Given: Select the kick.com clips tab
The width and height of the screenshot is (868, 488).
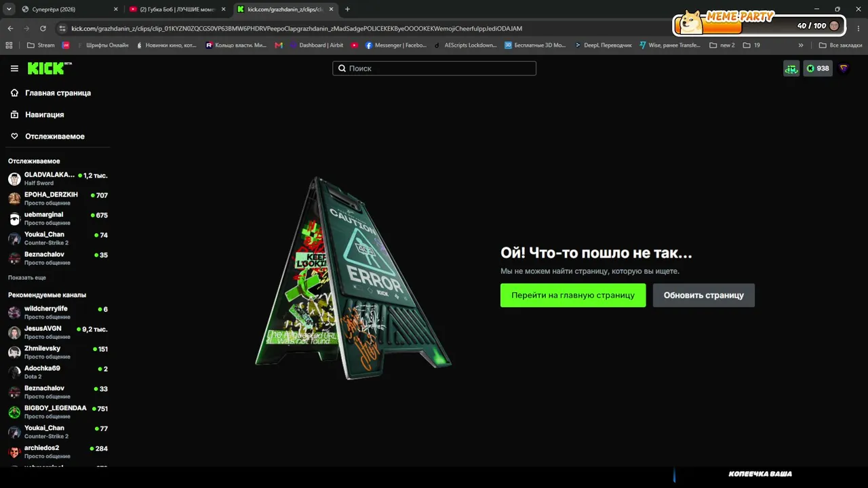Looking at the screenshot, I should coord(285,9).
